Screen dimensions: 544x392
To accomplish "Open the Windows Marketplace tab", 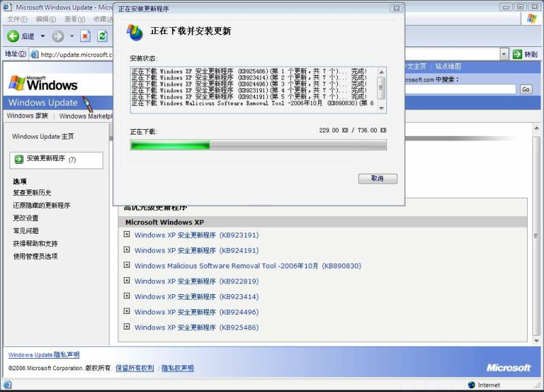I will (86, 116).
